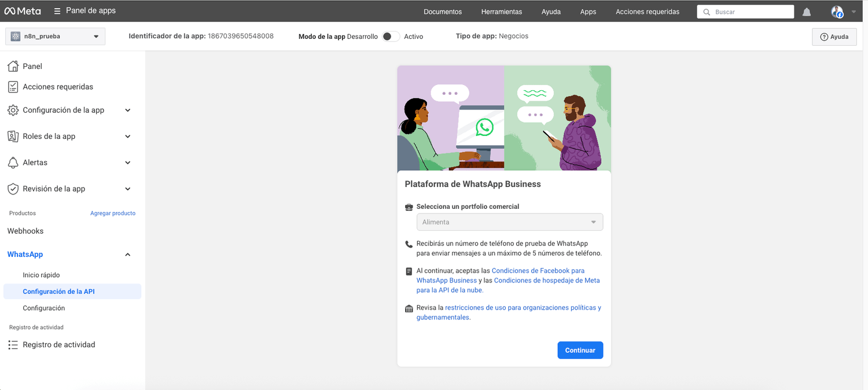Image resolution: width=868 pixels, height=390 pixels.
Task: Open Webhooks product in sidebar
Action: [x=25, y=231]
